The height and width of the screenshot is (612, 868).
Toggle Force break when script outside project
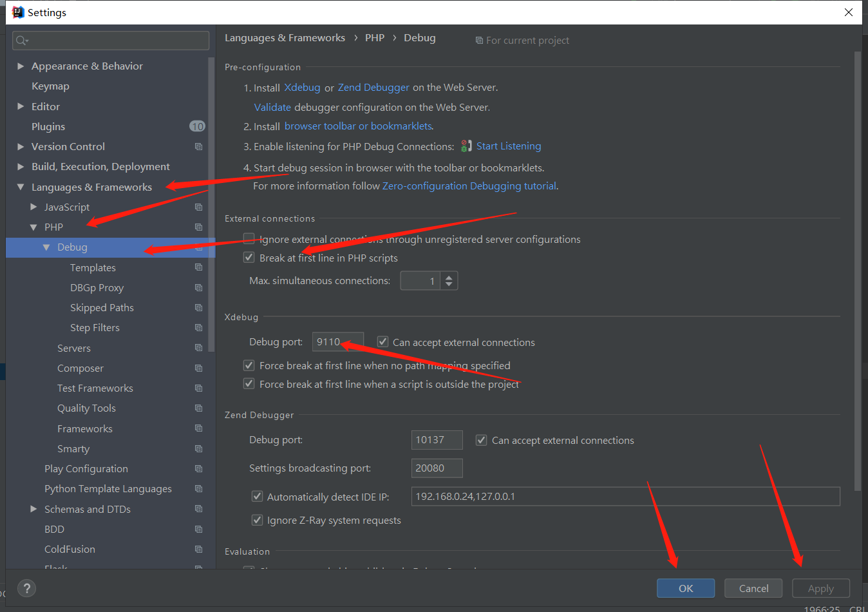pyautogui.click(x=249, y=383)
